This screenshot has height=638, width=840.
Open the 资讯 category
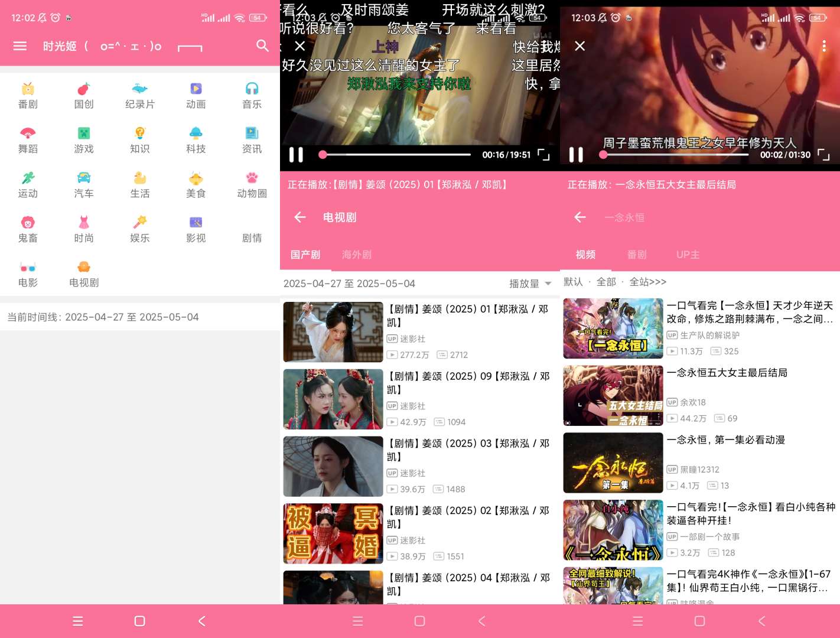tap(252, 141)
